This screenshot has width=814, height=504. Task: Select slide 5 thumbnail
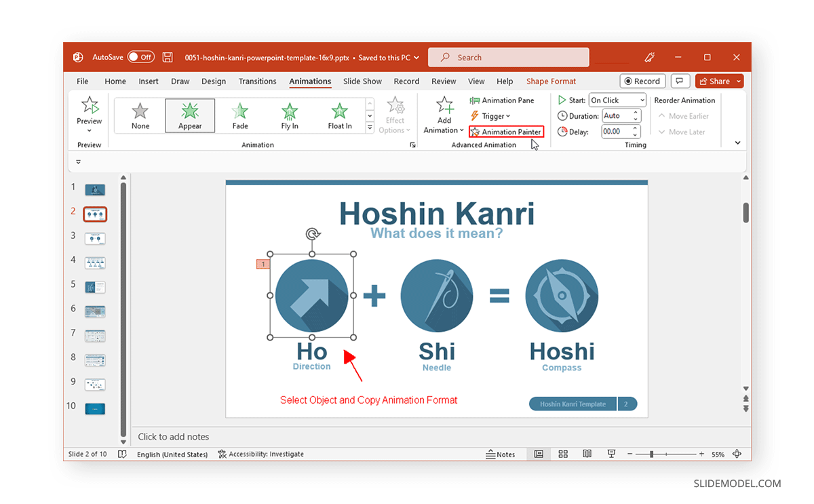(x=94, y=287)
